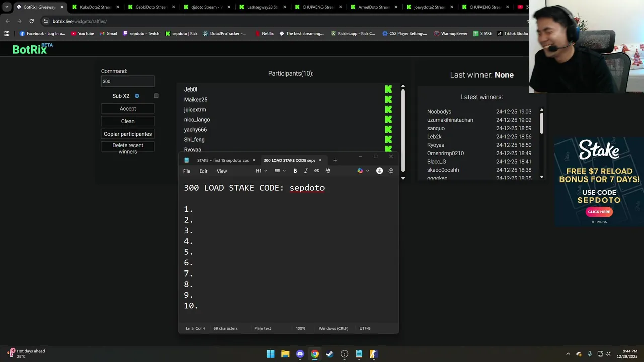644x362 pixels.
Task: Open Notepad File menu
Action: (187, 171)
